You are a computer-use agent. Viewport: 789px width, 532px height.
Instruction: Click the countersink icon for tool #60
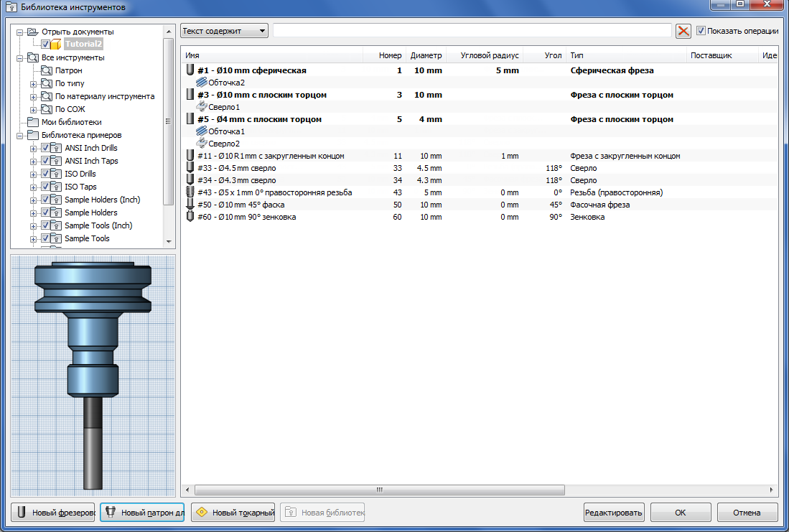coord(190,216)
